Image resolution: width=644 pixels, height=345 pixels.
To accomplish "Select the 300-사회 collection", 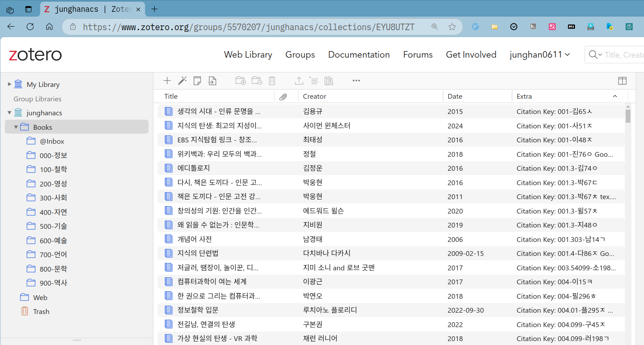I will click(x=53, y=198).
